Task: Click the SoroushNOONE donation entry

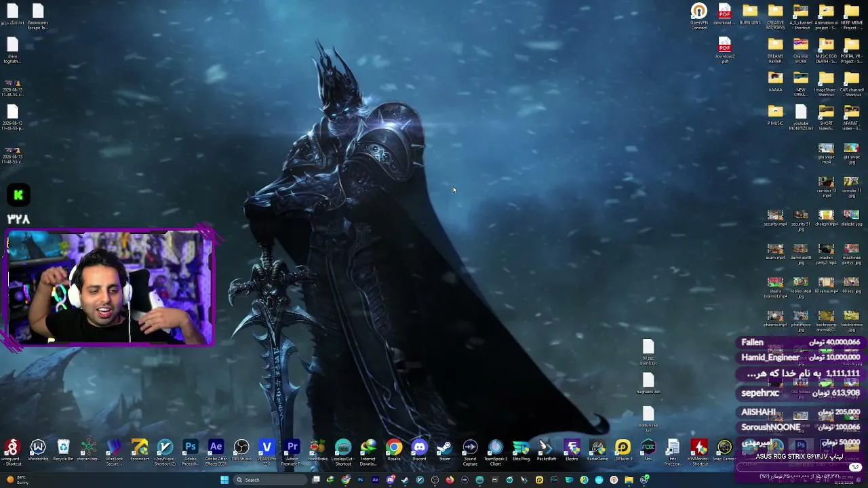Action: (800, 428)
